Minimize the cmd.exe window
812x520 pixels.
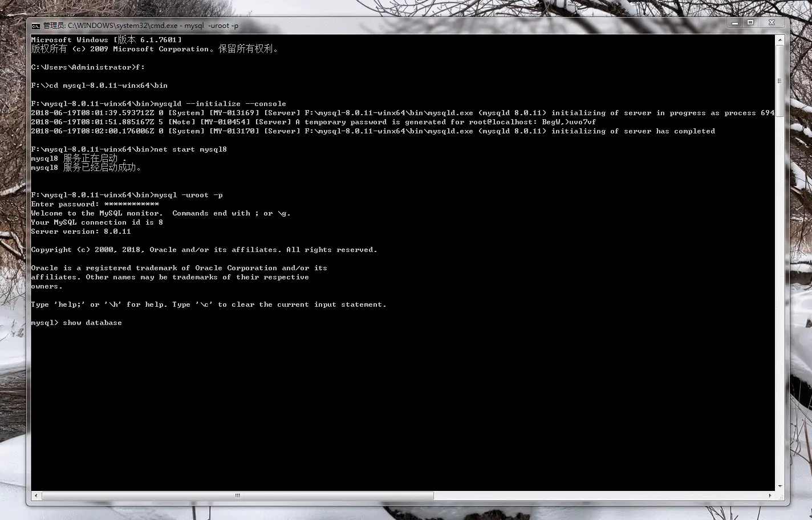pyautogui.click(x=734, y=23)
